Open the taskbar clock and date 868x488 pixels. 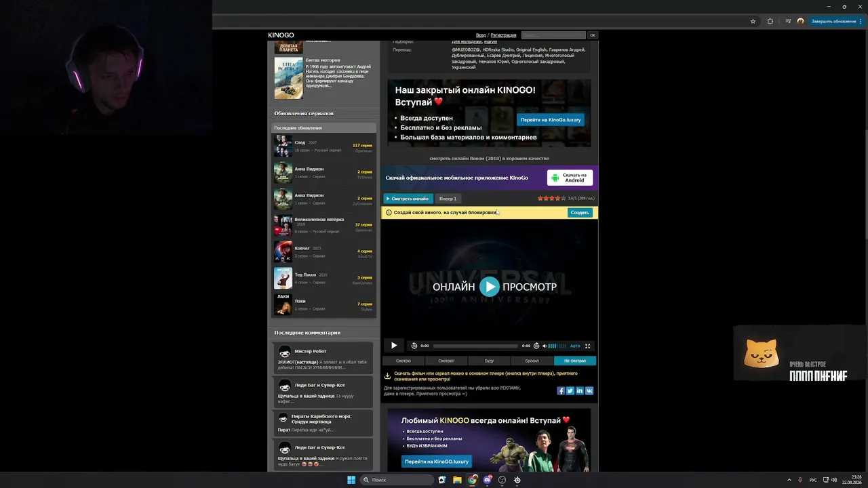852,480
